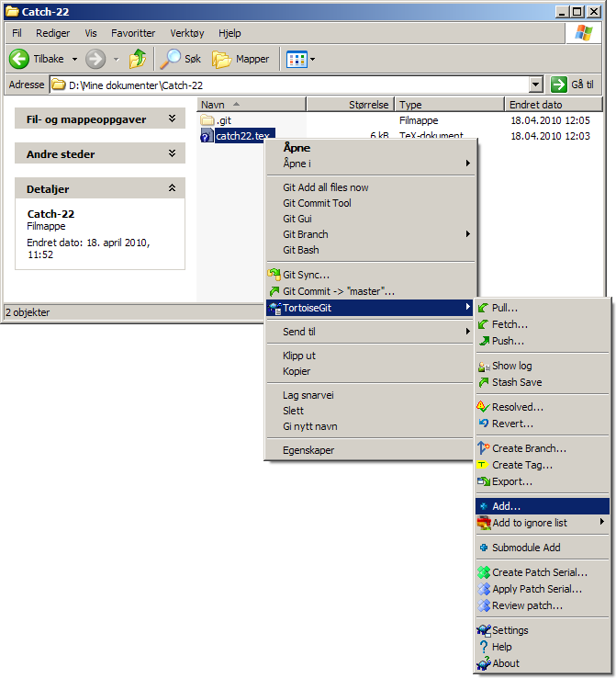Open the Rediger menu
The width and height of the screenshot is (616, 678).
pos(52,33)
